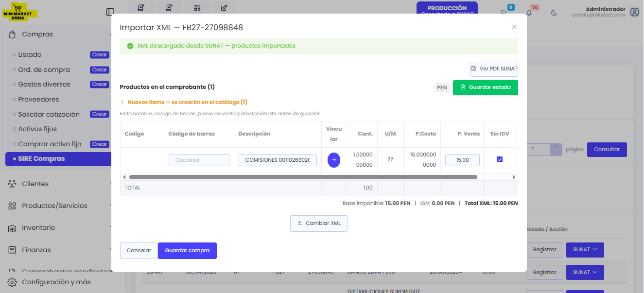The height and width of the screenshot is (293, 644).
Task: Click Crear next to Solicitar cotización
Action: click(x=100, y=114)
